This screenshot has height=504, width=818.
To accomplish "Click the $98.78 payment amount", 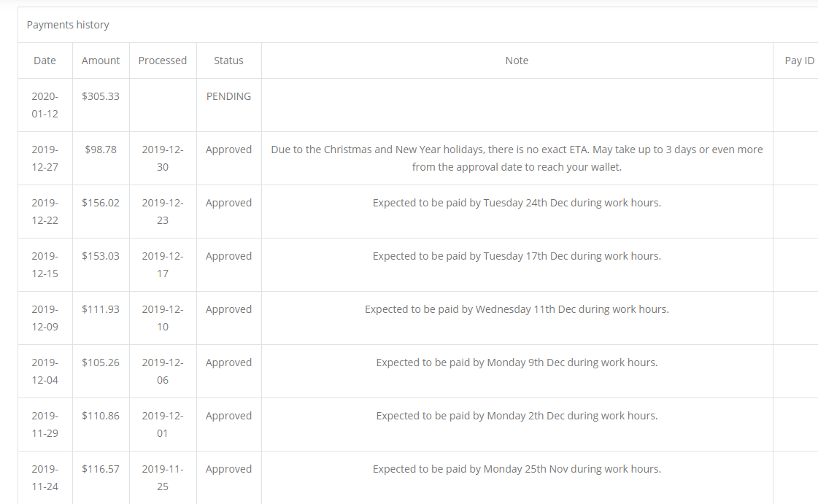I will pyautogui.click(x=101, y=150).
